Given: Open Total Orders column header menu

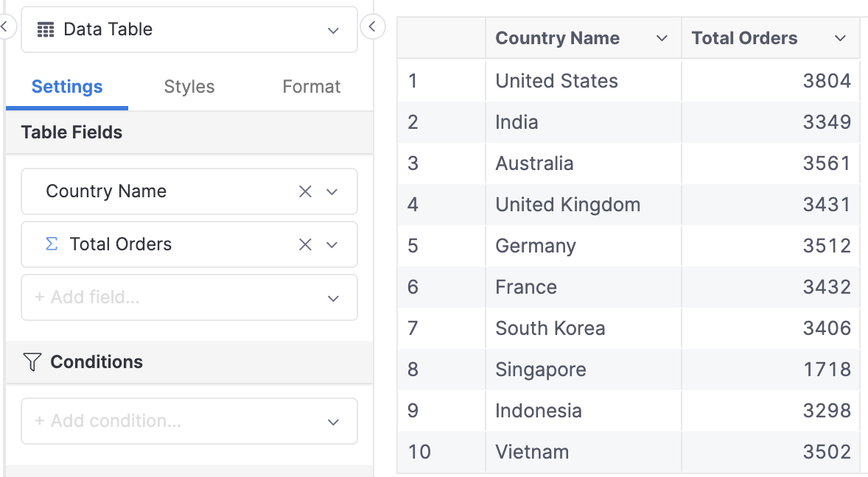Looking at the screenshot, I should point(840,38).
